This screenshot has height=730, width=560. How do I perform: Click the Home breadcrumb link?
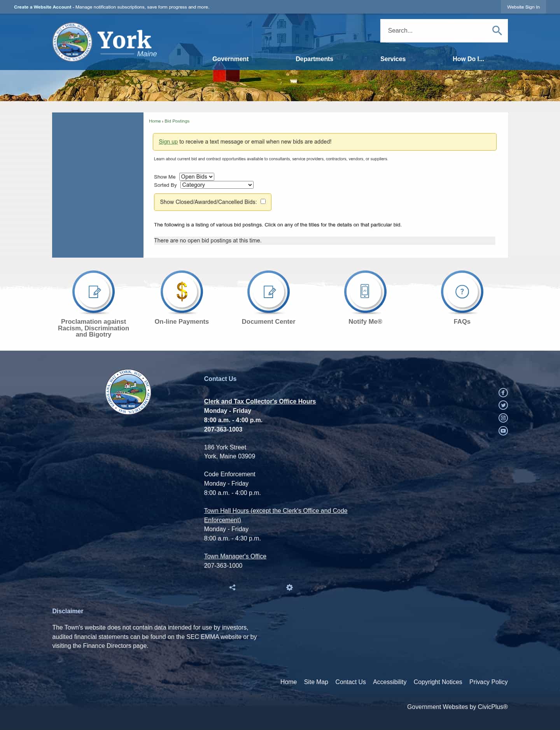click(155, 121)
